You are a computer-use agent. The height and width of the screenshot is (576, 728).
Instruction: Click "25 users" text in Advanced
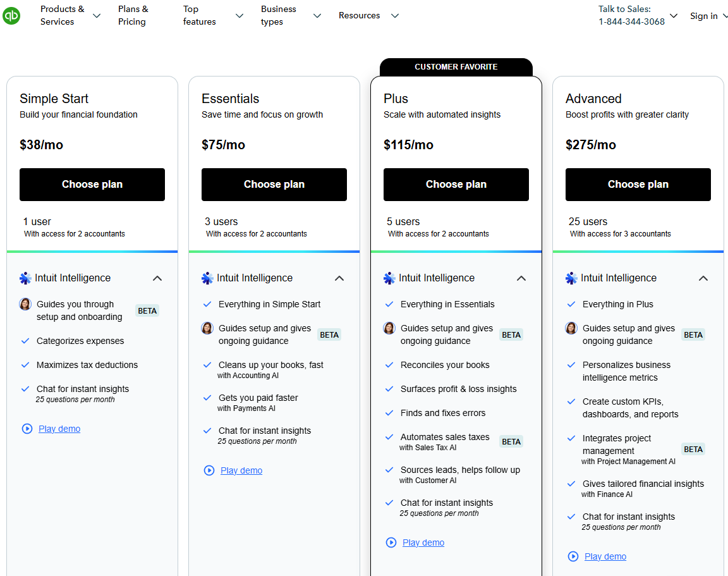(588, 221)
